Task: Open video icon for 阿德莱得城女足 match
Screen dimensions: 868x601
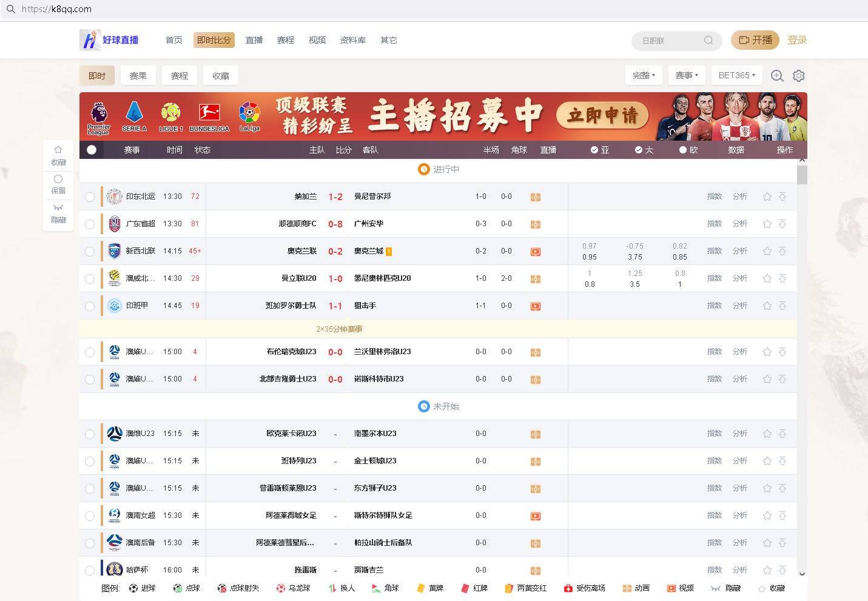Action: pyautogui.click(x=536, y=516)
